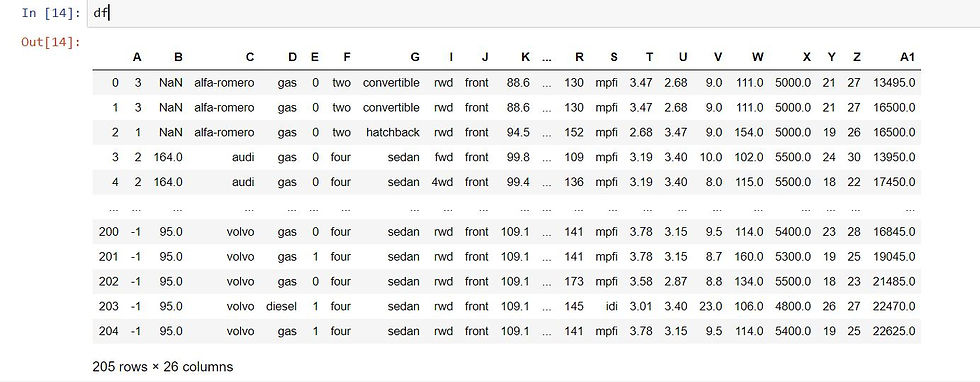Click the 4wd cell in row 4
Image resolution: width=980 pixels, height=382 pixels.
point(443,182)
